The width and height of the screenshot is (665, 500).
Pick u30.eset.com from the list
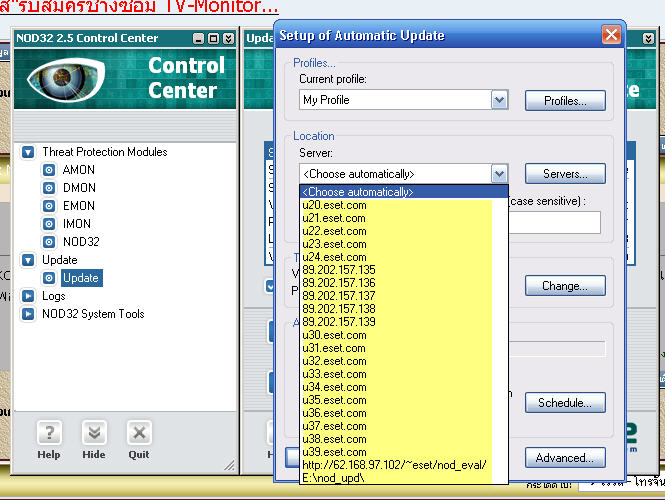coord(404,335)
